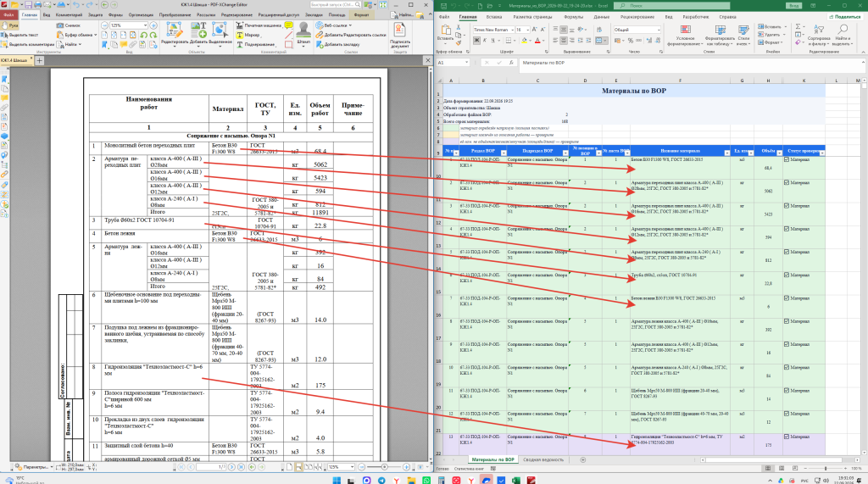Click the Highlight marker tool in PDF-XChange
The width and height of the screenshot is (868, 484).
click(x=248, y=35)
